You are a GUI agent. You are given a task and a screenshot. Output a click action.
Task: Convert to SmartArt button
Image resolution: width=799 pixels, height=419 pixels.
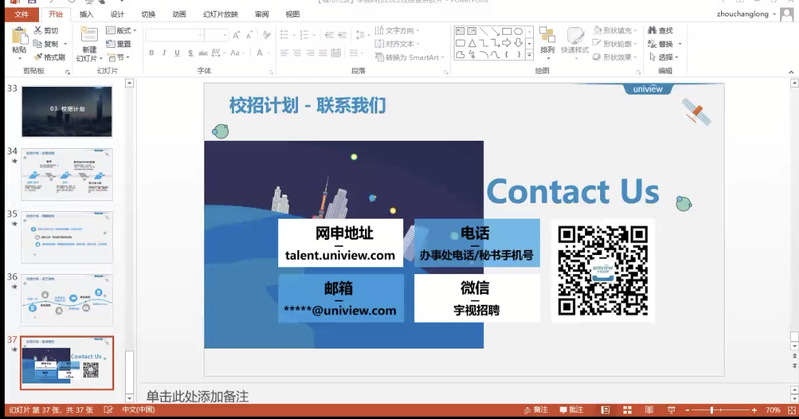(410, 57)
